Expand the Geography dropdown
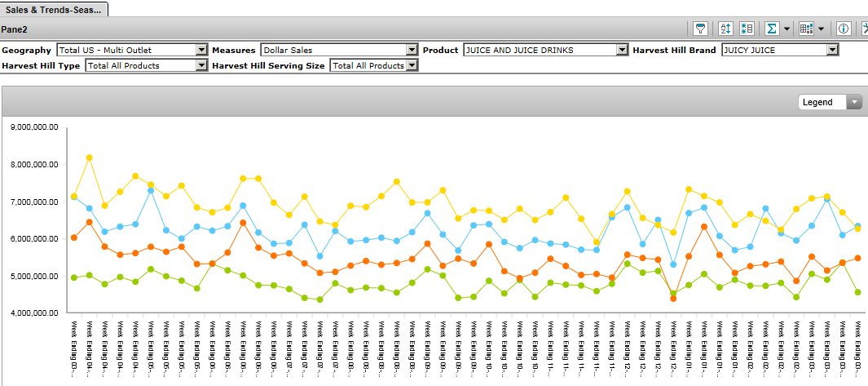868x386 pixels. (x=201, y=51)
